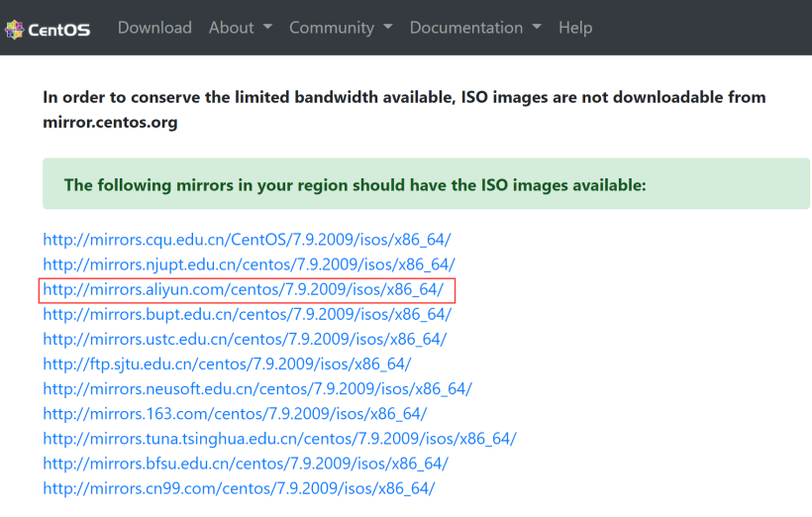Click the bandwidth notice heading text
This screenshot has height=517, width=812.
coord(404,109)
